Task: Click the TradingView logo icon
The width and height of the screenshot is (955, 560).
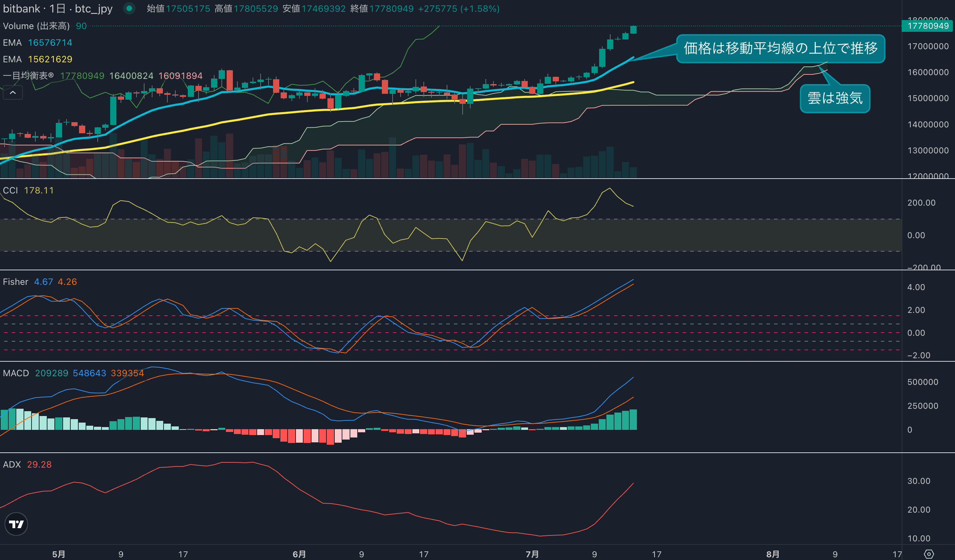Action: 16,524
